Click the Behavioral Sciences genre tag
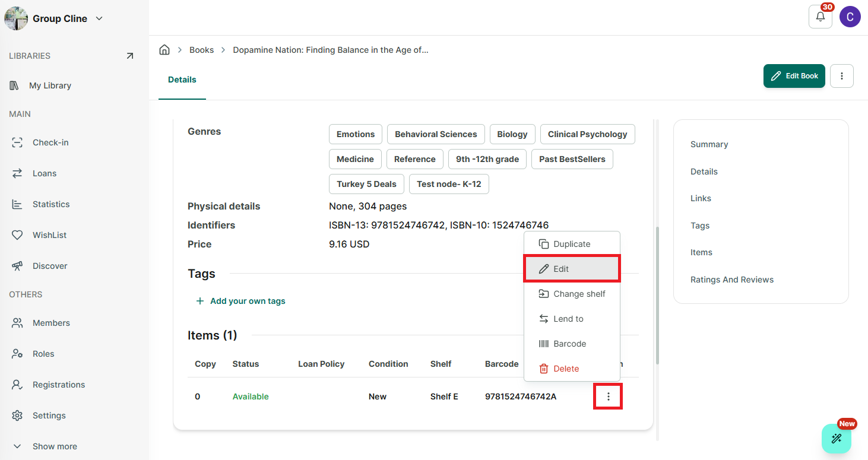The width and height of the screenshot is (868, 460). [436, 134]
